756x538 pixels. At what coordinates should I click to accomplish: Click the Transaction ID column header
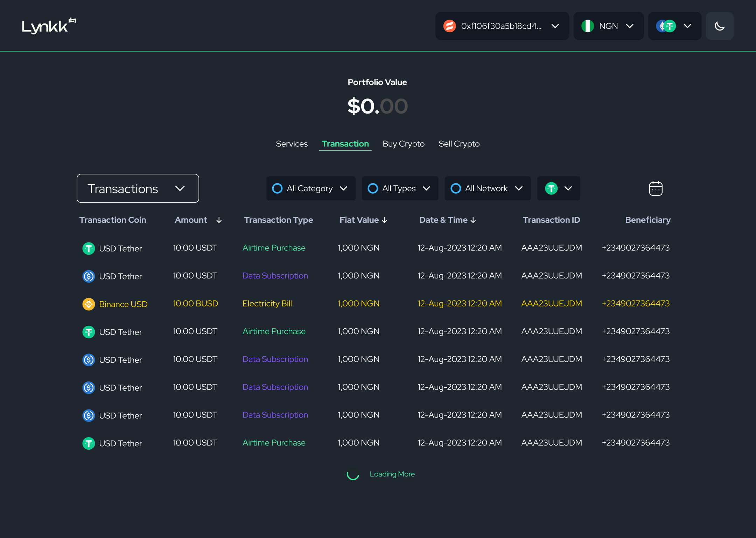click(551, 220)
